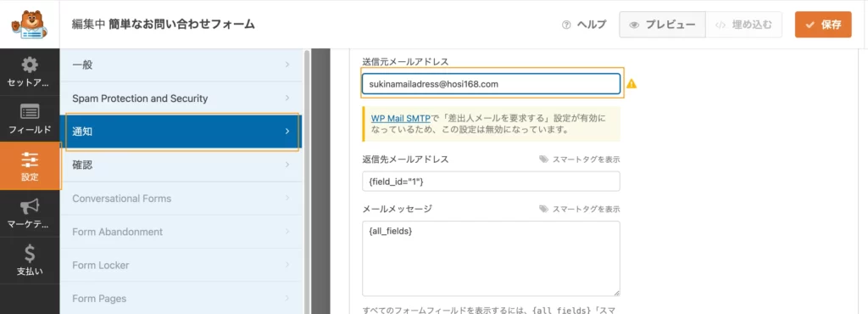Click the smart tag icon beside メールメッセージ
This screenshot has height=314, width=868.
[x=544, y=210]
